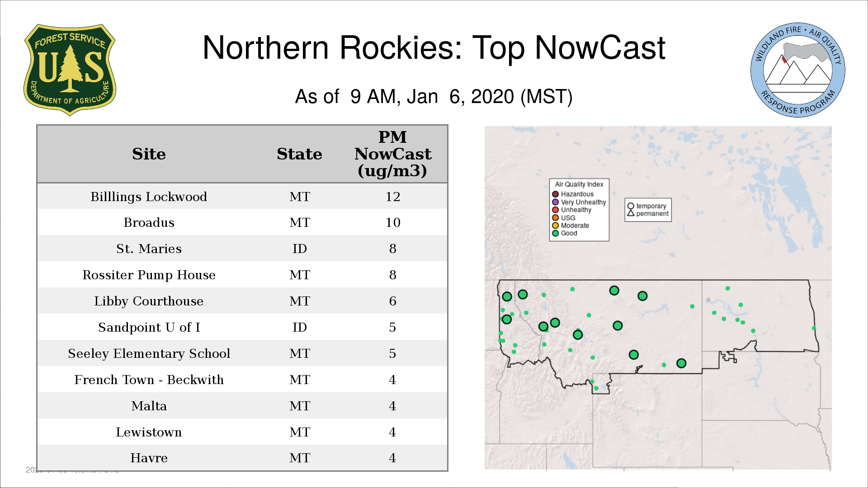
Task: Click the temporary monitor circle symbol
Action: click(x=631, y=206)
